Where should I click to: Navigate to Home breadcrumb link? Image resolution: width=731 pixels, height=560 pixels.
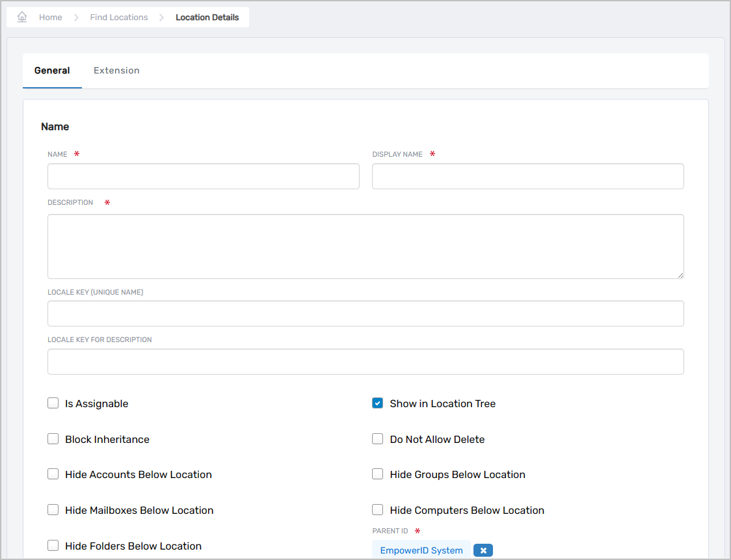coord(51,18)
